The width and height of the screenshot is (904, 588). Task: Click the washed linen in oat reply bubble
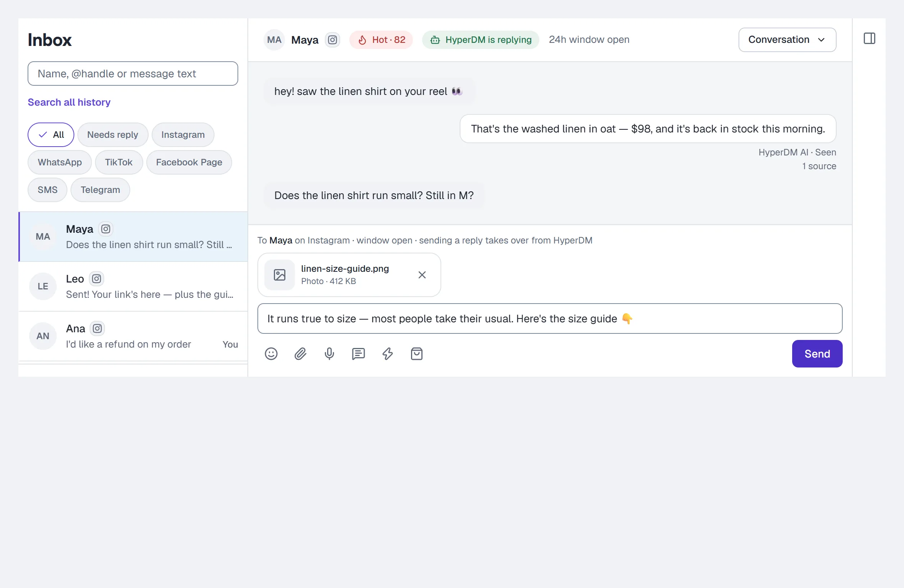pos(648,129)
